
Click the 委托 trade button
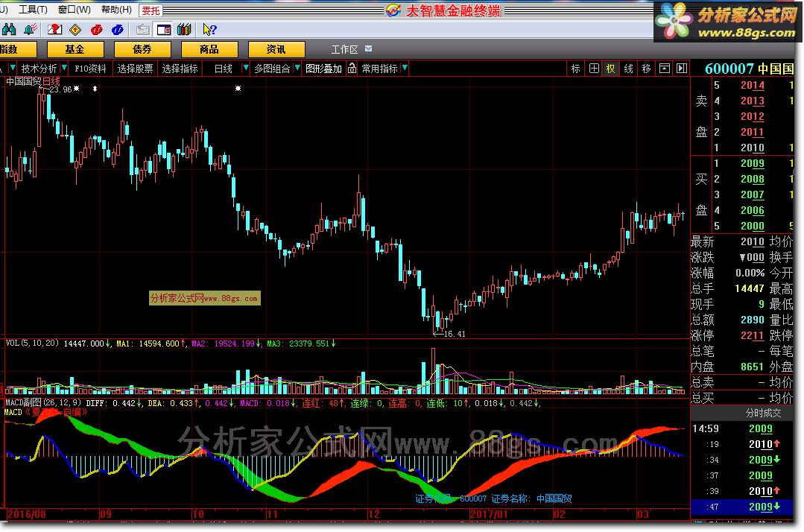tap(151, 10)
